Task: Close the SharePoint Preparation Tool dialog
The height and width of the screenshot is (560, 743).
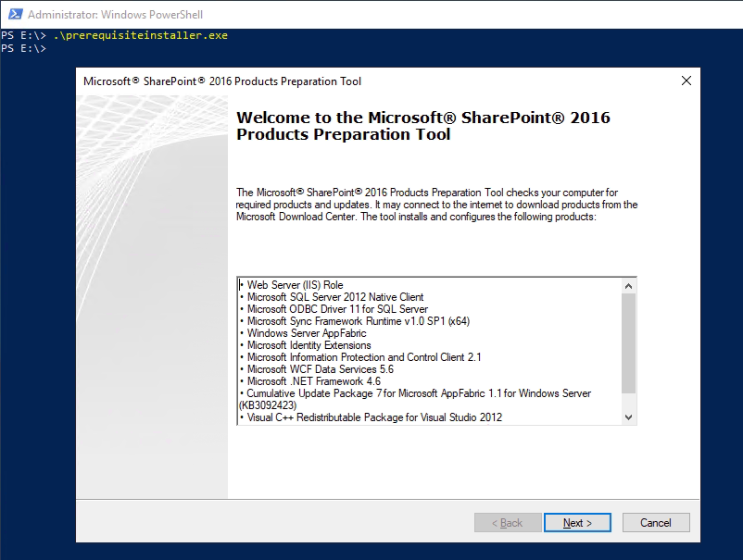Action: point(686,81)
